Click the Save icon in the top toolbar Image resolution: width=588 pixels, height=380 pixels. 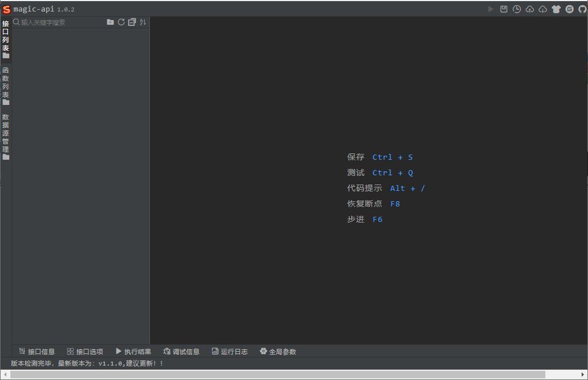[x=504, y=9]
